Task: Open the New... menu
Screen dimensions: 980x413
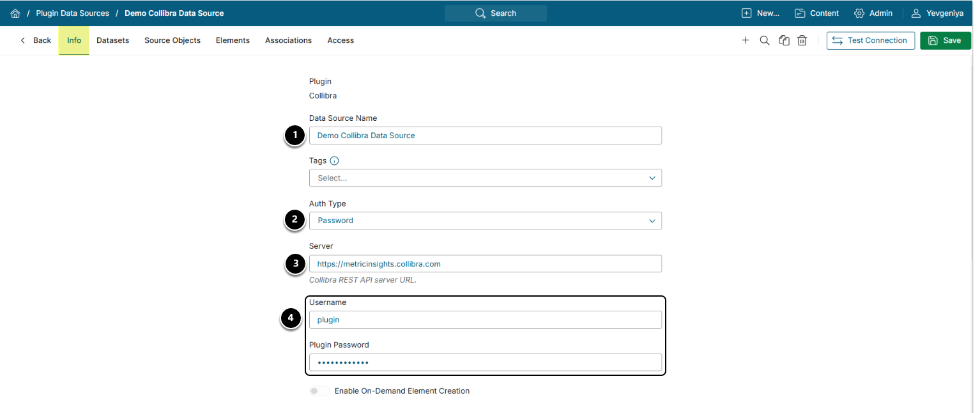Action: (x=760, y=13)
